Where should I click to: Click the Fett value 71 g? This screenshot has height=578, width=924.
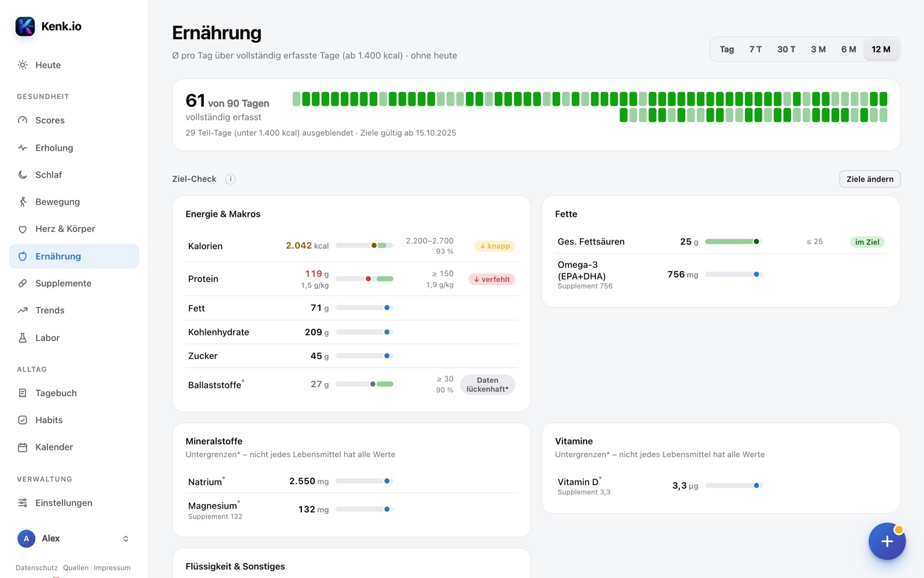click(319, 308)
